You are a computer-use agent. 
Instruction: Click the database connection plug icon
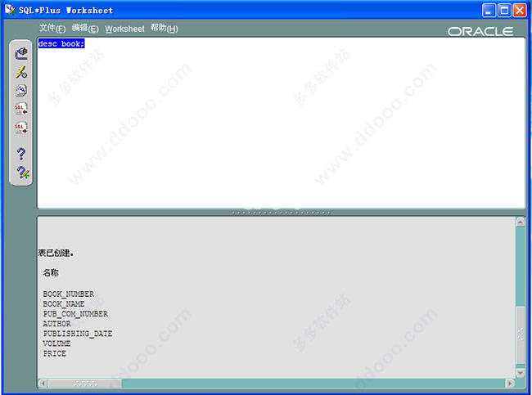(21, 53)
